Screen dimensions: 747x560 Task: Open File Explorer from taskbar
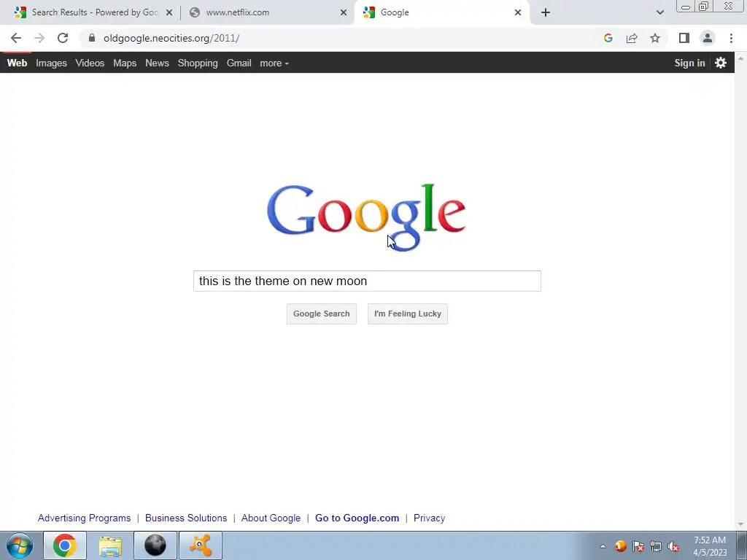pyautogui.click(x=110, y=545)
